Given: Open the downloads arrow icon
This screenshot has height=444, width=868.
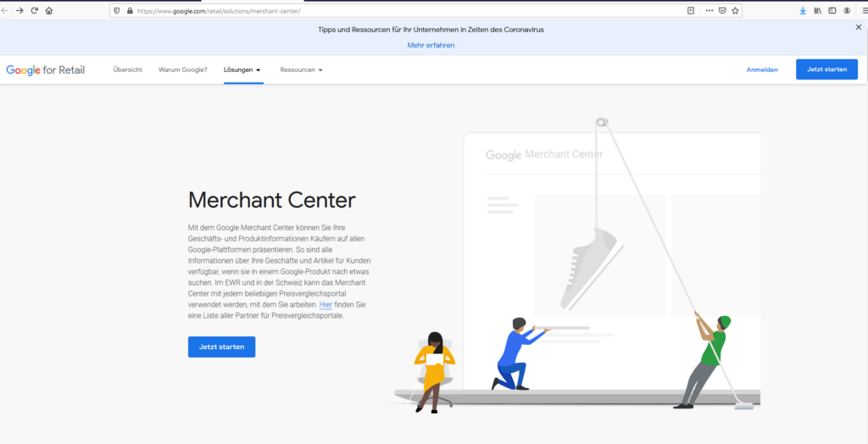Looking at the screenshot, I should coord(803,11).
